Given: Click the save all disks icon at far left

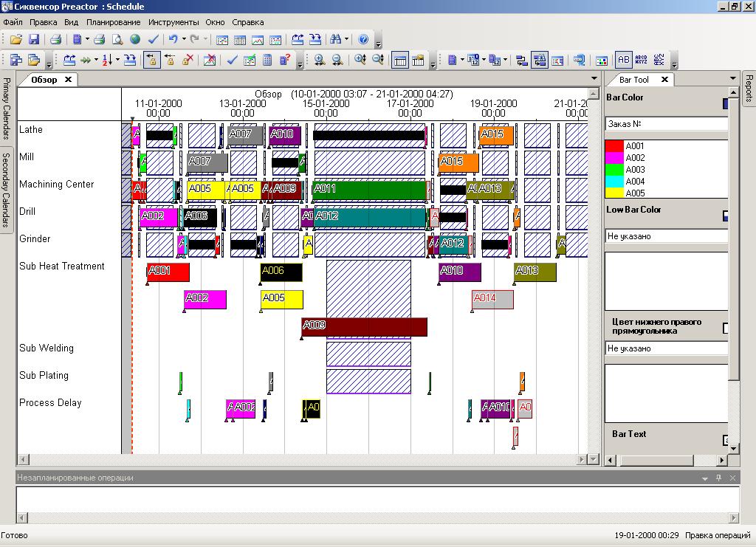Looking at the screenshot, I should tap(16, 61).
